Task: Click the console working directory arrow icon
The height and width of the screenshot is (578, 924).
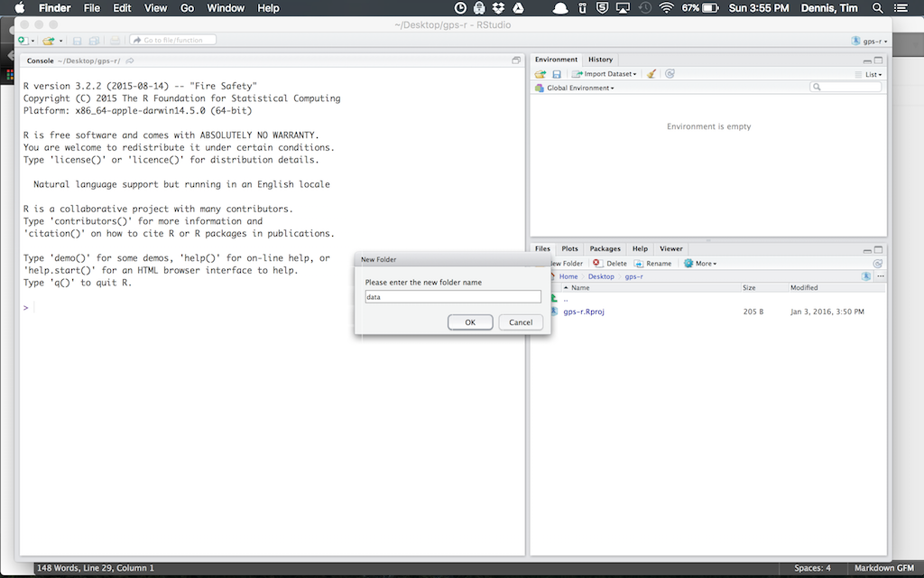Action: pyautogui.click(x=130, y=61)
